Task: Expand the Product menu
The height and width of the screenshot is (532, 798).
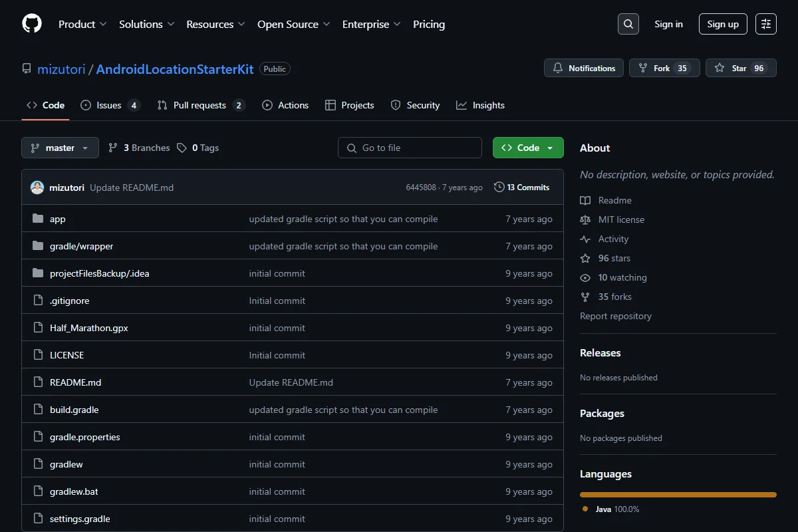Action: click(82, 24)
